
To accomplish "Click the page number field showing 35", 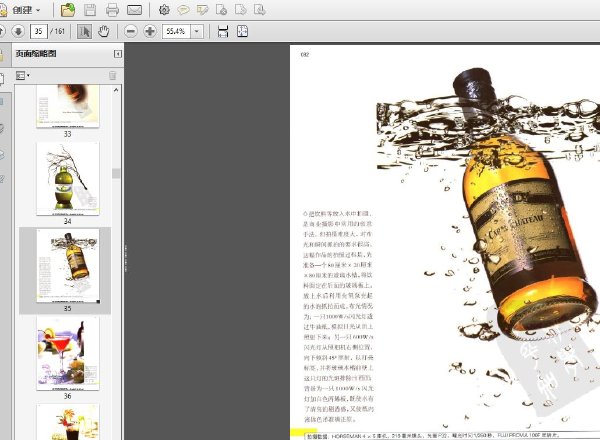I will [x=39, y=31].
